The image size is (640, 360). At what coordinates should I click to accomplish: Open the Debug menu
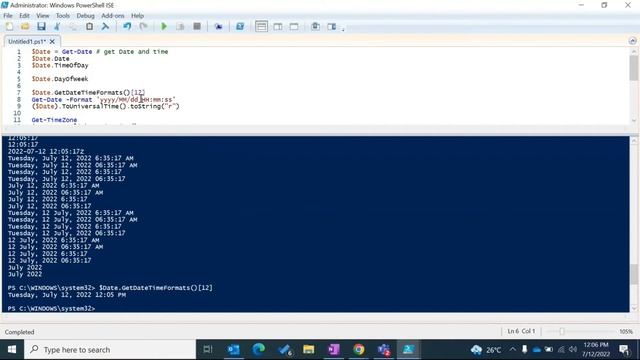click(85, 16)
